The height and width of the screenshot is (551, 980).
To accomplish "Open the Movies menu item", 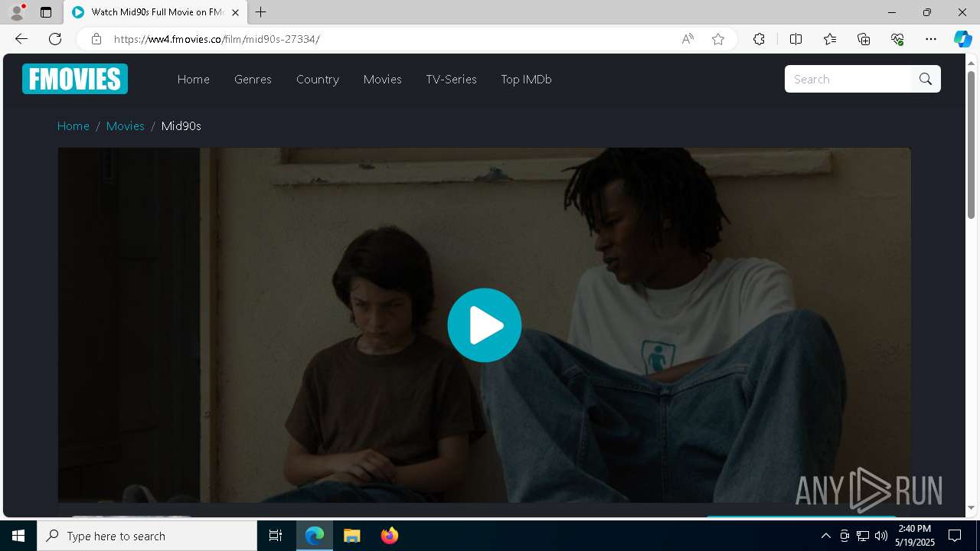I will point(383,79).
